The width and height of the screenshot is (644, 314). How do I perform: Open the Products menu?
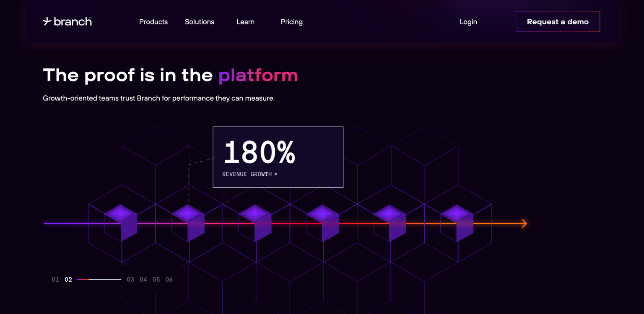pos(153,22)
